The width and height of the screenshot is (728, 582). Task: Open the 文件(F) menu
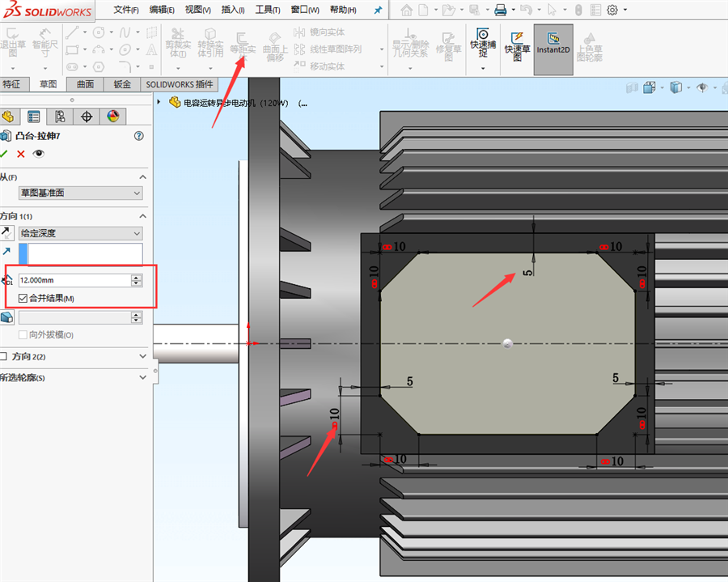click(126, 10)
